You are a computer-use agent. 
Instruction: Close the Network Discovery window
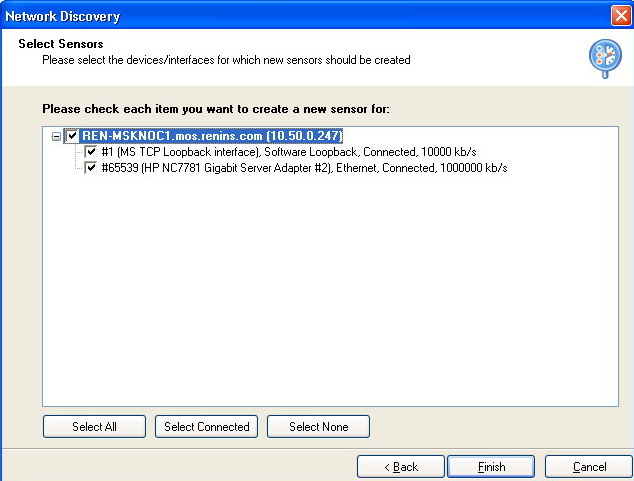[x=621, y=16]
